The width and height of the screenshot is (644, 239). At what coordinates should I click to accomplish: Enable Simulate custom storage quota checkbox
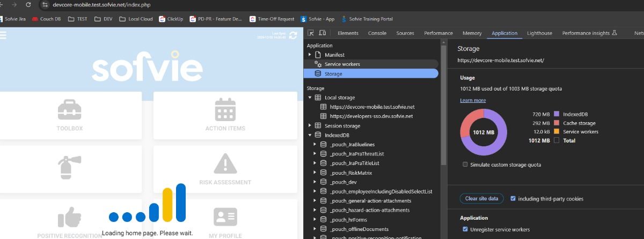[x=465, y=165]
